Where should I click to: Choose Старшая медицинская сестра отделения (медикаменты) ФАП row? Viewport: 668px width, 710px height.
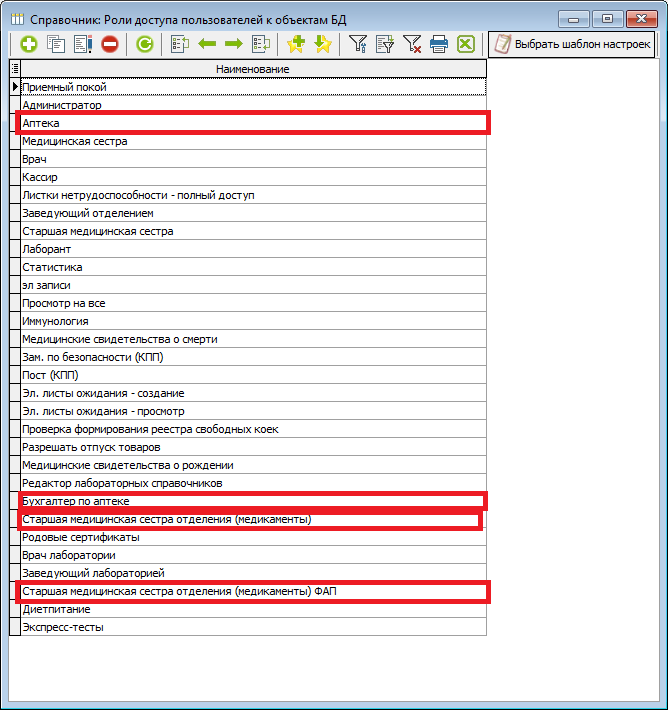tap(252, 591)
